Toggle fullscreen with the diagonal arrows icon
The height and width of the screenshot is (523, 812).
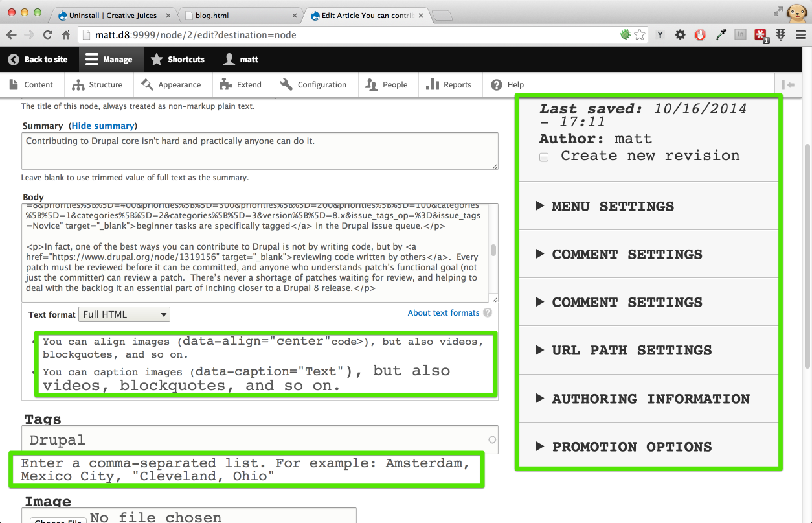click(x=778, y=11)
